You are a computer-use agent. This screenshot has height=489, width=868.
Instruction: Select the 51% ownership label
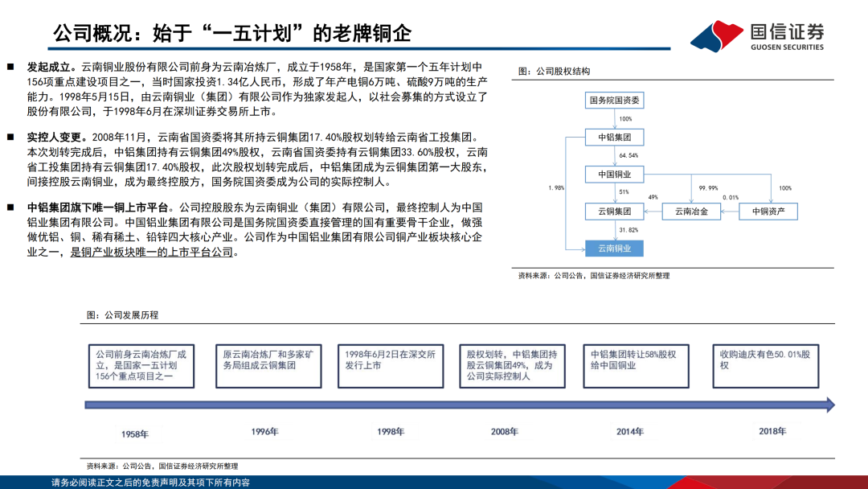pos(624,192)
